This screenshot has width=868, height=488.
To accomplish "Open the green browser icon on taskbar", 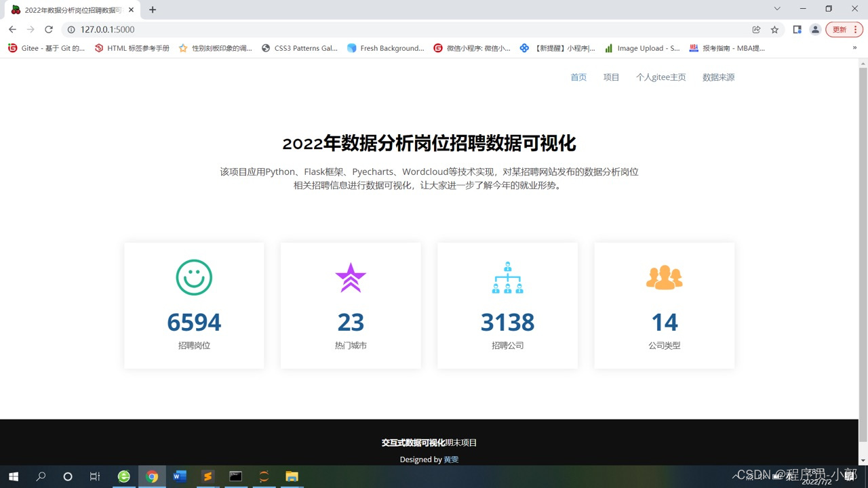I will pyautogui.click(x=124, y=476).
